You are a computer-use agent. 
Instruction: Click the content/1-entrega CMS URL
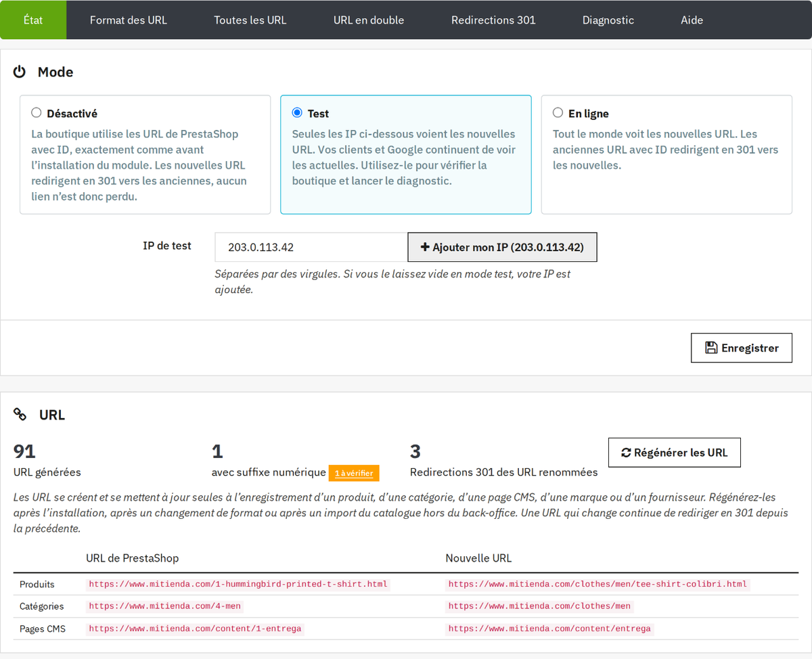click(x=195, y=629)
